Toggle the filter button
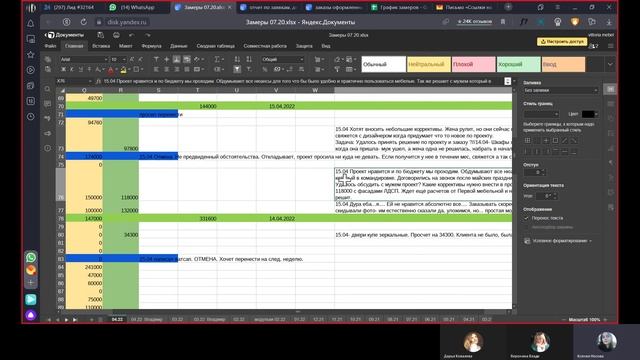 pos(237,70)
